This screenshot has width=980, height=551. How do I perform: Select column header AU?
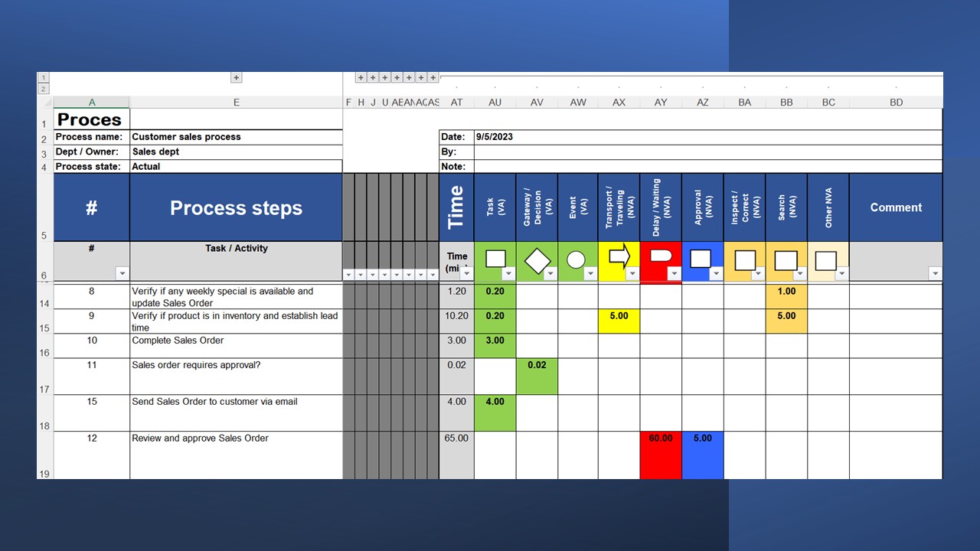[x=495, y=103]
